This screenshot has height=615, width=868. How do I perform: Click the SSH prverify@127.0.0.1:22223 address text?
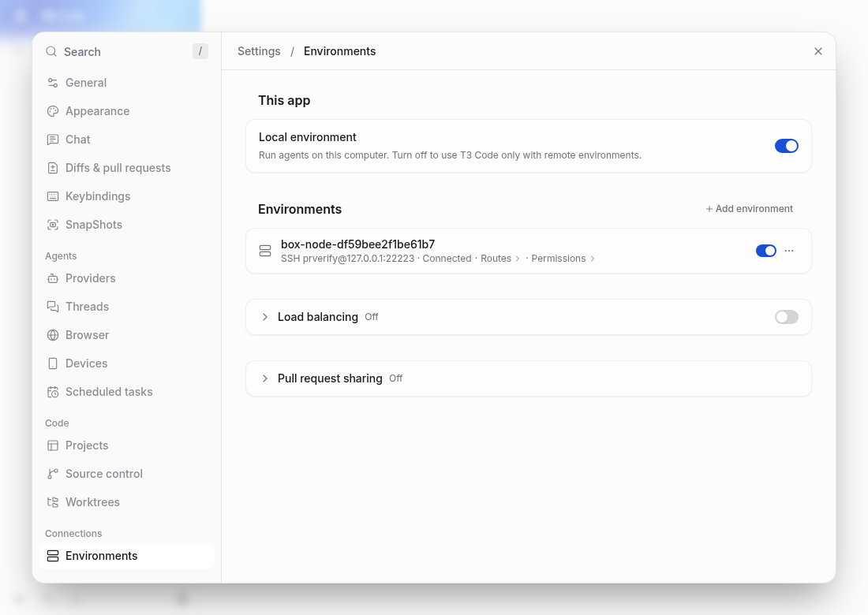point(348,259)
